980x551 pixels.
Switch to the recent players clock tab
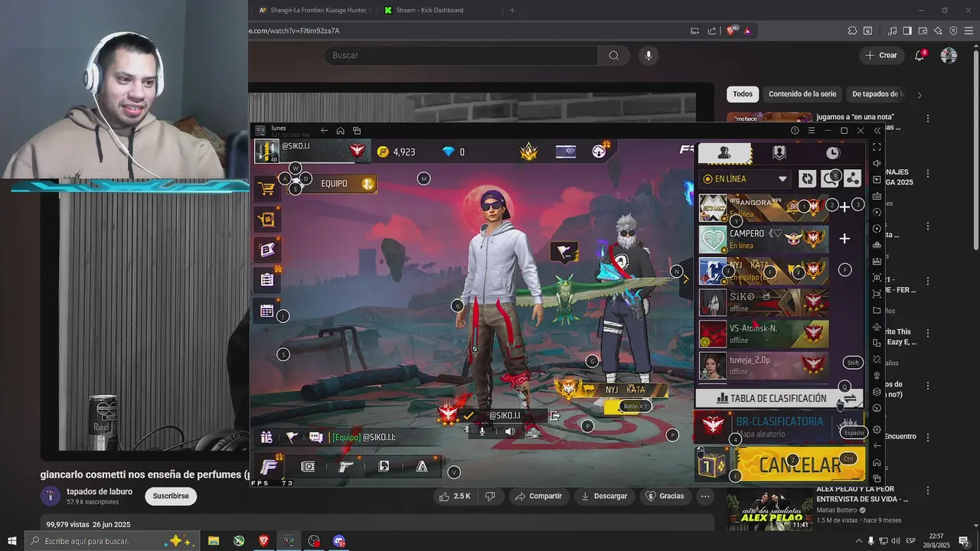[x=833, y=153]
